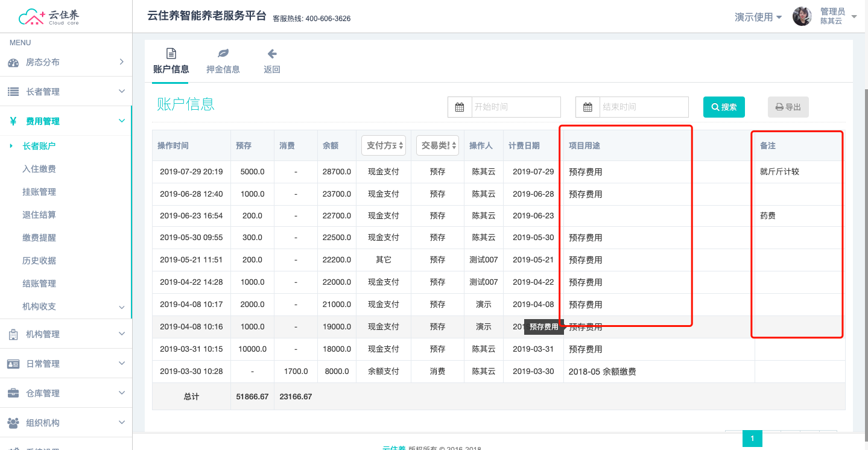This screenshot has width=868, height=450.
Task: Open the 交易类型 filter dropdown
Action: point(437,145)
